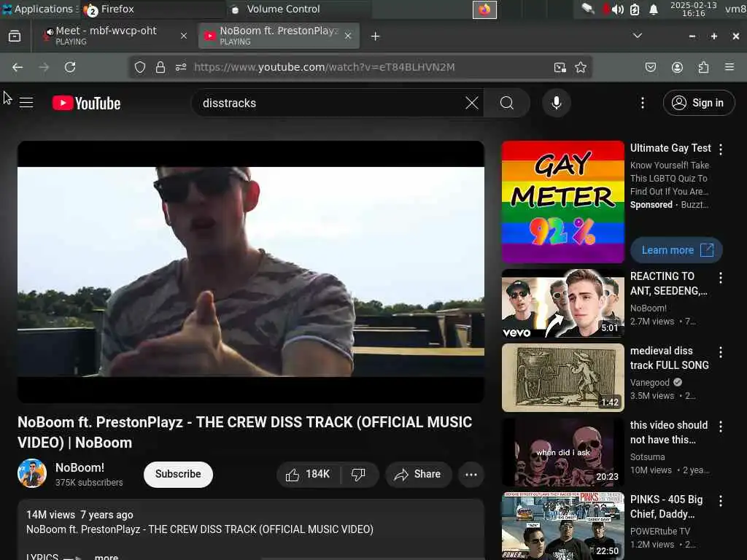The height and width of the screenshot is (560, 747).
Task: Open a new tab with the plus button
Action: (x=376, y=36)
